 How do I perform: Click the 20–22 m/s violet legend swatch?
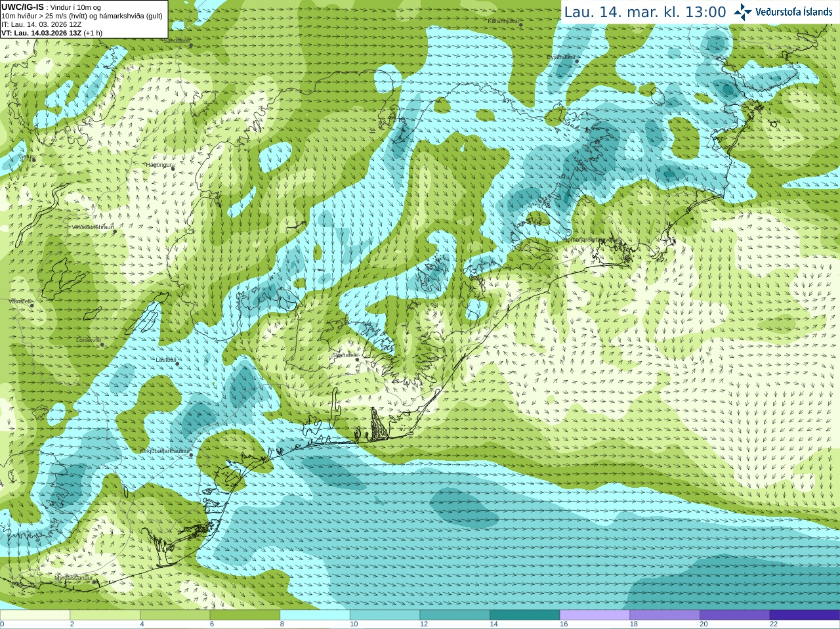coord(735,615)
